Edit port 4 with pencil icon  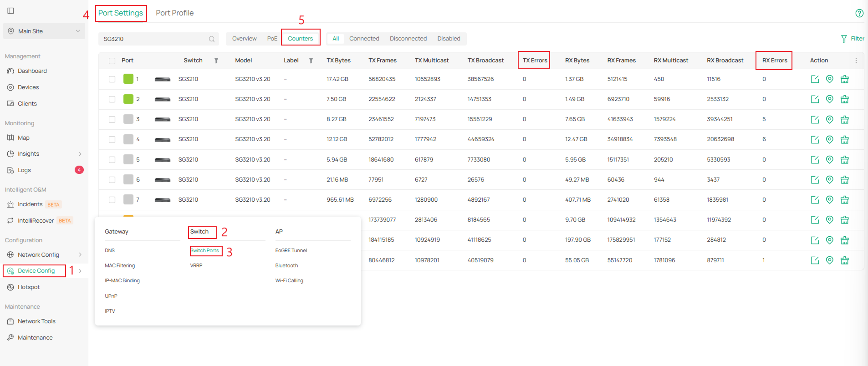[x=814, y=139]
